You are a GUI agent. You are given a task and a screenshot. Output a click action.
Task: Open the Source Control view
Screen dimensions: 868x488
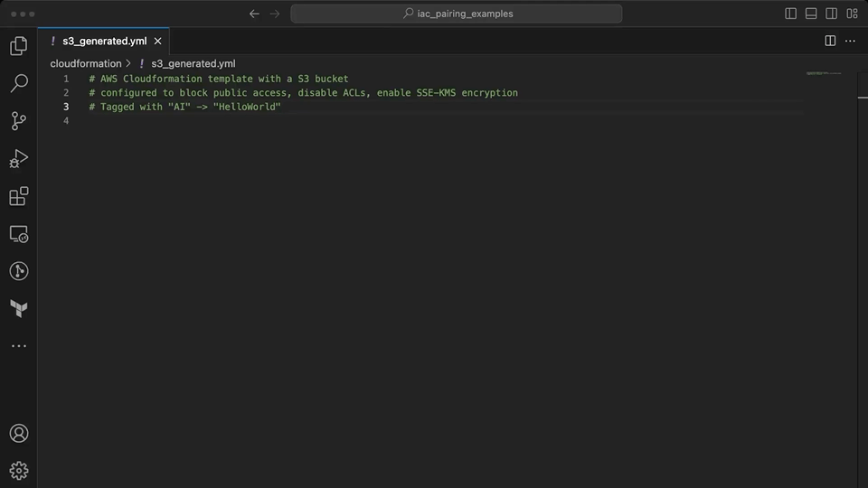coord(18,121)
